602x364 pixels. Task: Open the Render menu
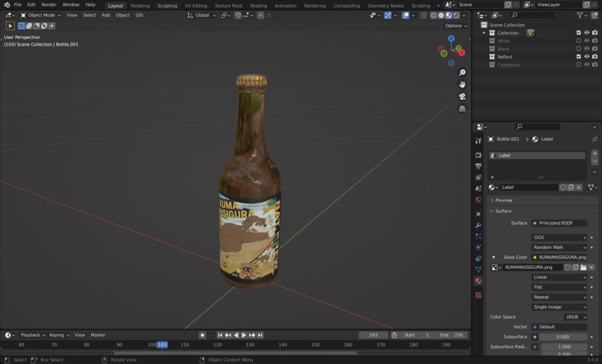point(49,5)
